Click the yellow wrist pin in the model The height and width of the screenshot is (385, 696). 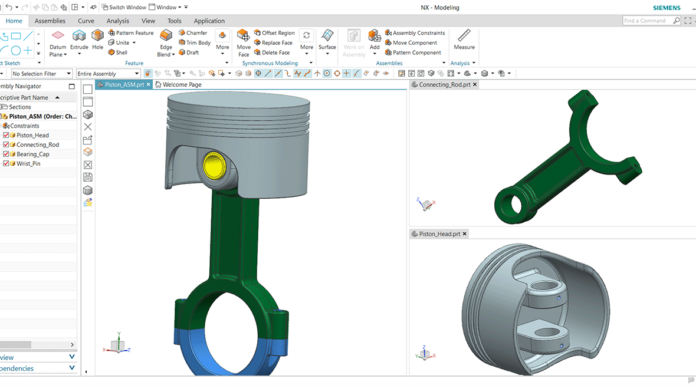point(214,165)
